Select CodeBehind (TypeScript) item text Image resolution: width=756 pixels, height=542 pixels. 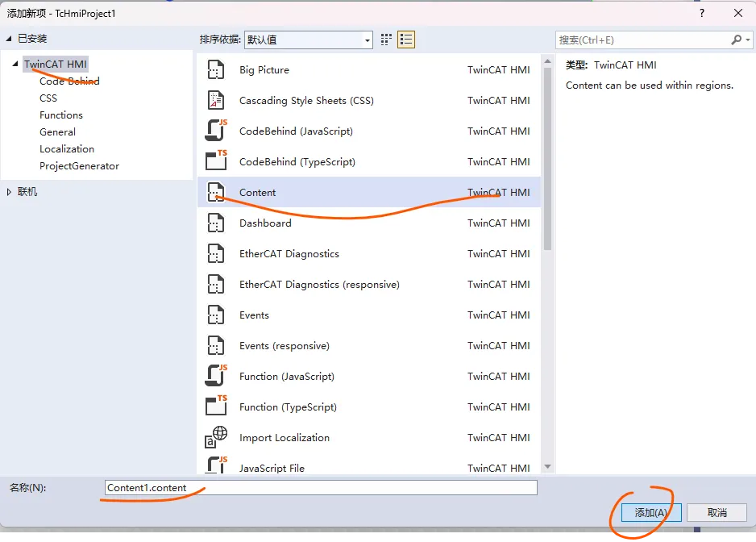[297, 161]
